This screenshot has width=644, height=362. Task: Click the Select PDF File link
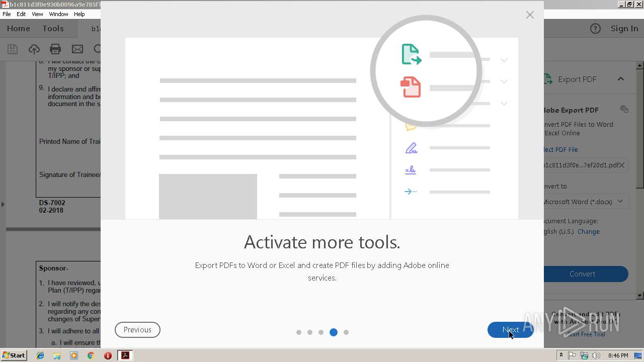pos(561,149)
